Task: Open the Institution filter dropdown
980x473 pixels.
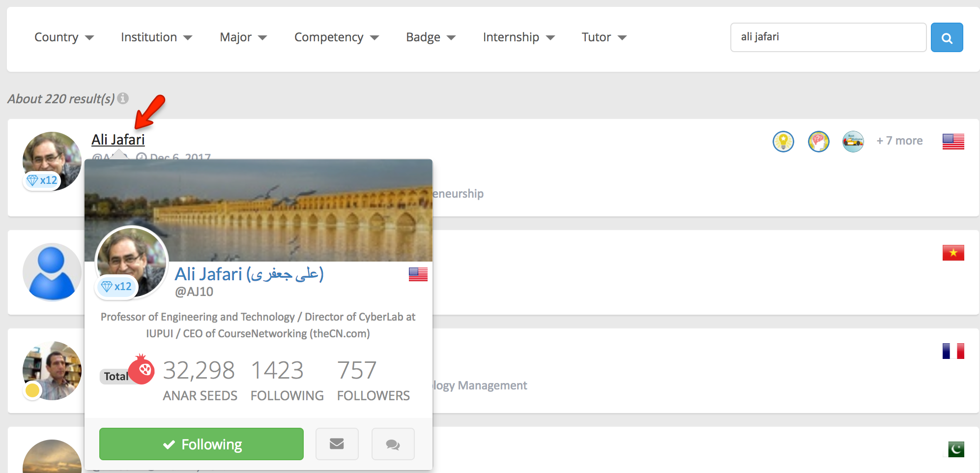Action: [156, 37]
